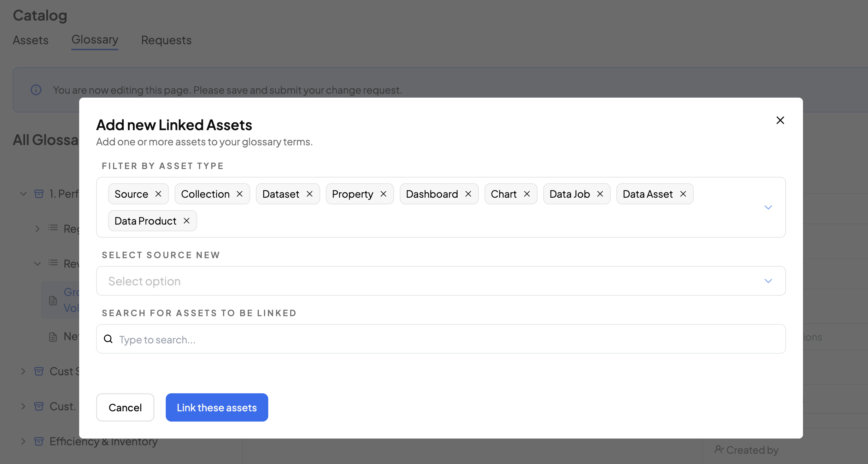The image size is (868, 464).
Task: Remove the Chart filter tag
Action: 527,194
